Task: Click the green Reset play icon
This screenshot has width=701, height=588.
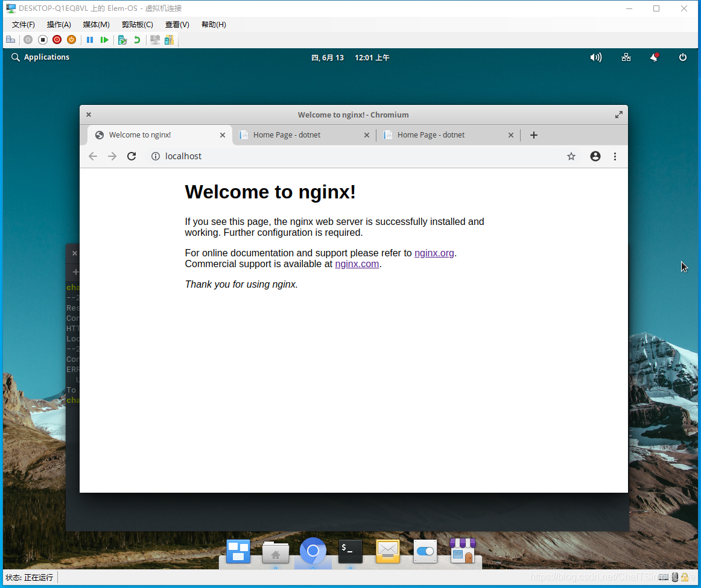Action: click(104, 40)
